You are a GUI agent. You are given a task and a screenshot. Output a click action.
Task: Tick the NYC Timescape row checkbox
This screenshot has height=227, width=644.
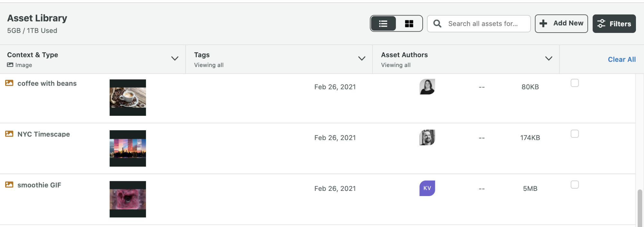pyautogui.click(x=575, y=134)
